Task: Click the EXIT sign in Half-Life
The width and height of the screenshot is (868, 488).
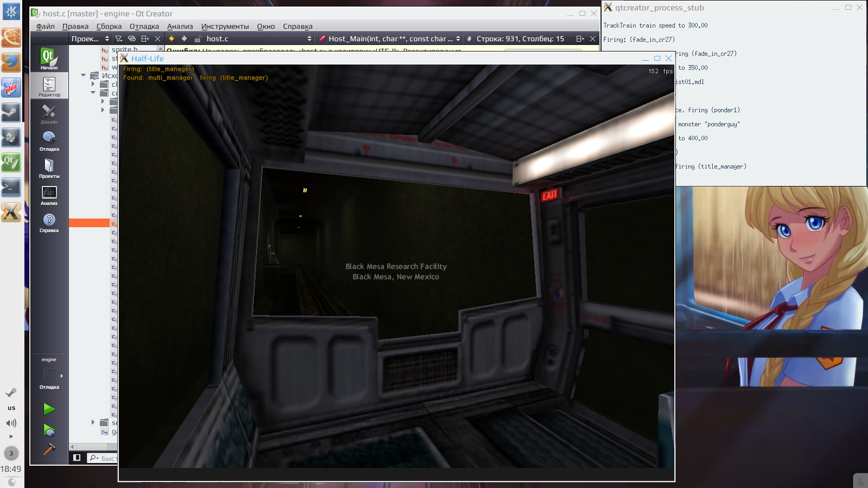Action: 550,195
